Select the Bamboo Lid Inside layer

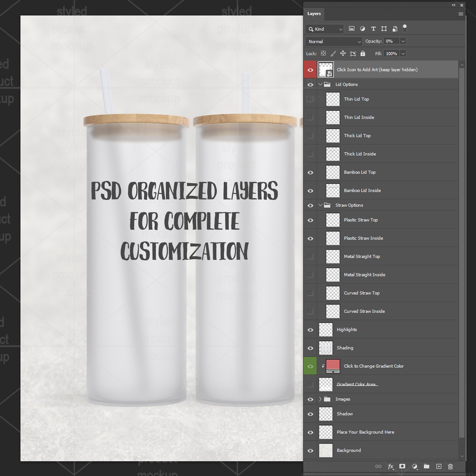point(381,190)
